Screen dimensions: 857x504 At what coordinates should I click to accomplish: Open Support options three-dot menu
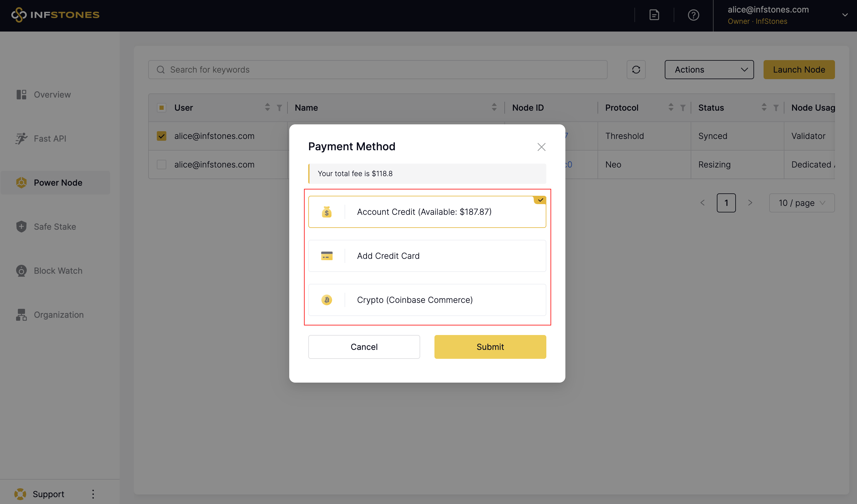pos(93,494)
